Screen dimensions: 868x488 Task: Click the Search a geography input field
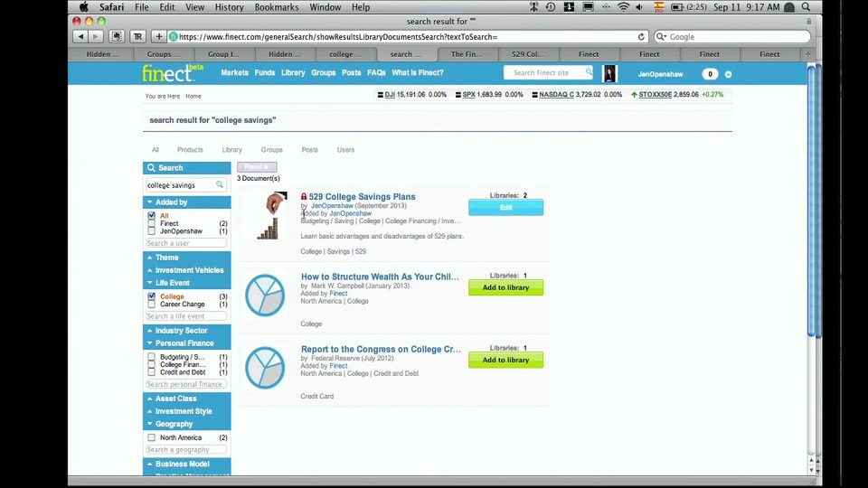click(186, 450)
